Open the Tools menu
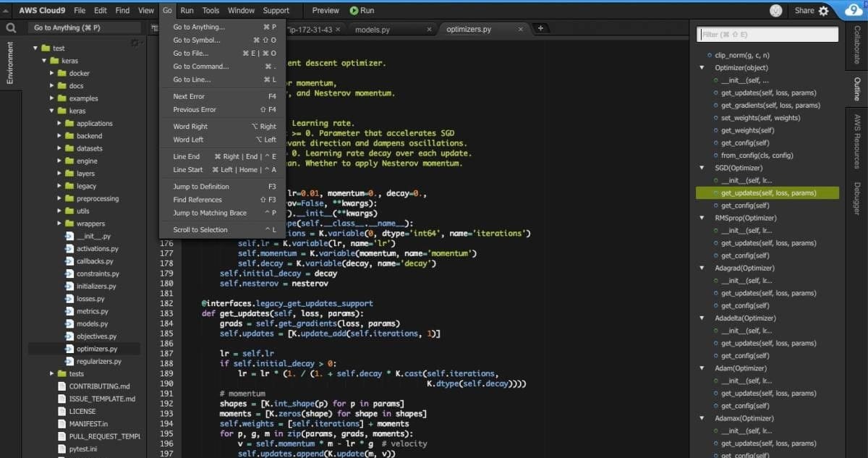 click(x=210, y=10)
